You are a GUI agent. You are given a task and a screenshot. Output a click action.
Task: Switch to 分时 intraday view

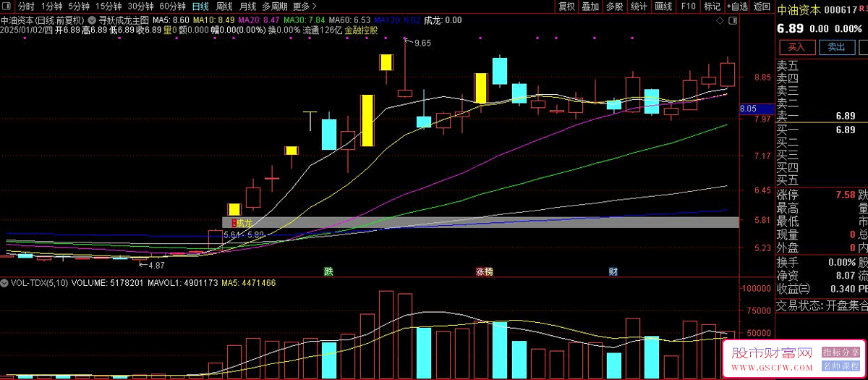coord(26,7)
